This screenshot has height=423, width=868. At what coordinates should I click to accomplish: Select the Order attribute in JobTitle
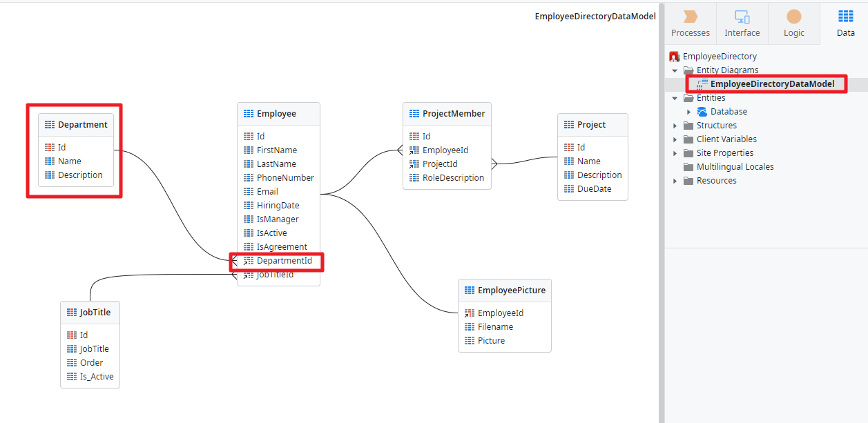point(90,363)
